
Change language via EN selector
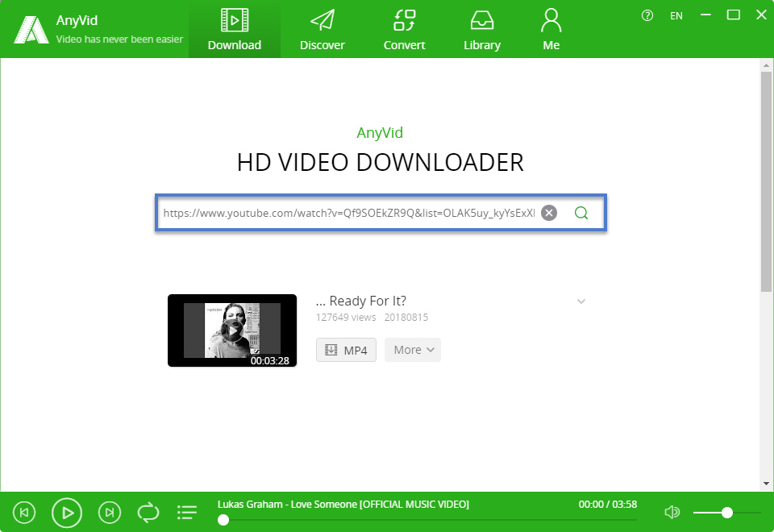coord(676,16)
